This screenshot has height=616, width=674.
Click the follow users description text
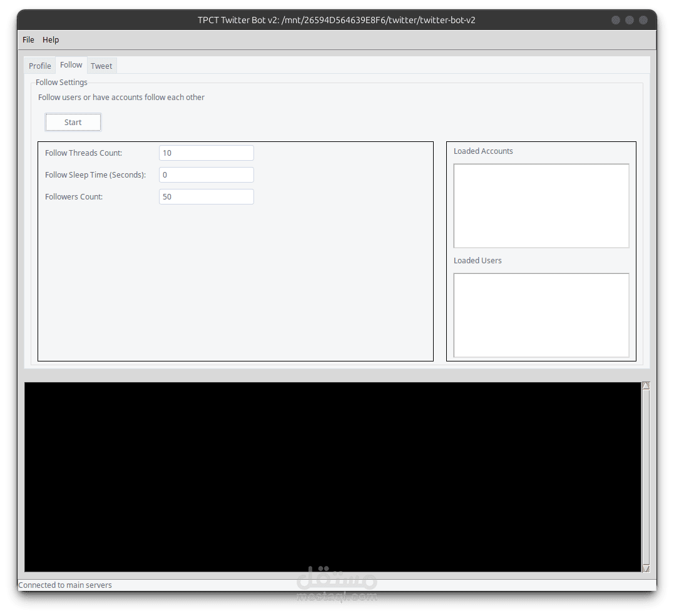(x=121, y=98)
